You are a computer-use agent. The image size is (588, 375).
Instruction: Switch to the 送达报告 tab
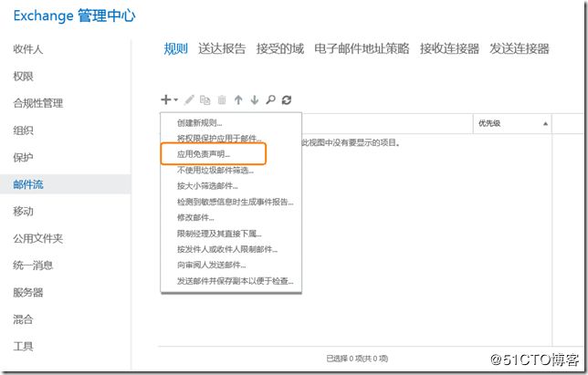coord(222,48)
